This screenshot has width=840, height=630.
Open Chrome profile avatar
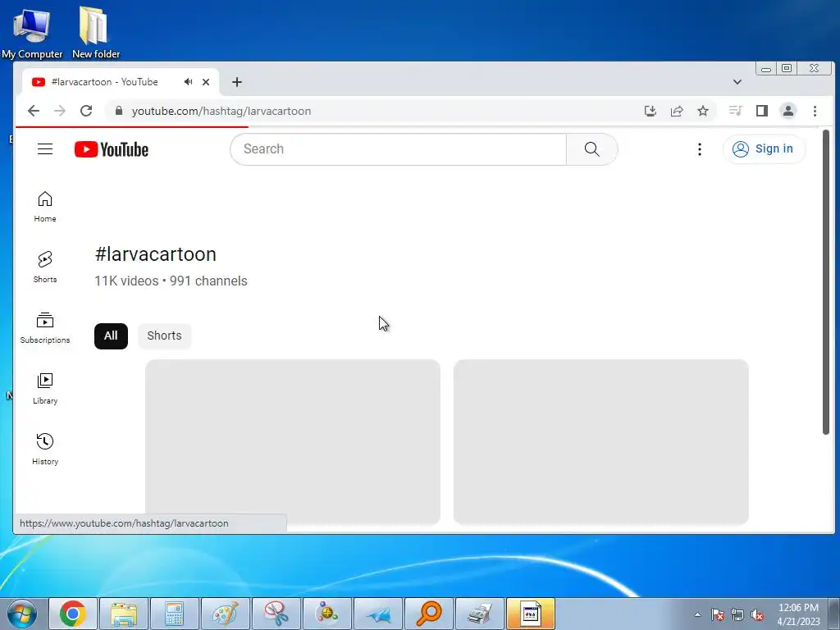coord(788,111)
